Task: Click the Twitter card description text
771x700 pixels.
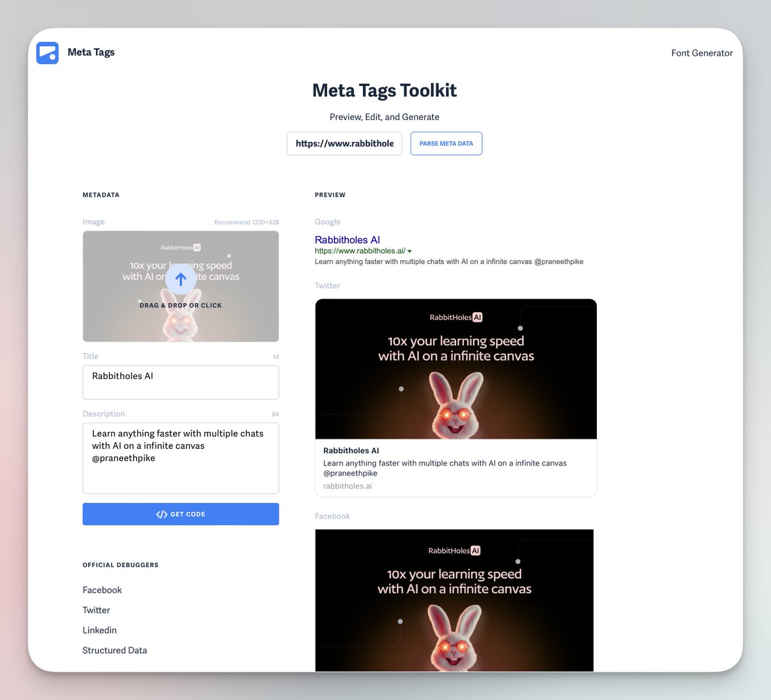Action: (445, 468)
